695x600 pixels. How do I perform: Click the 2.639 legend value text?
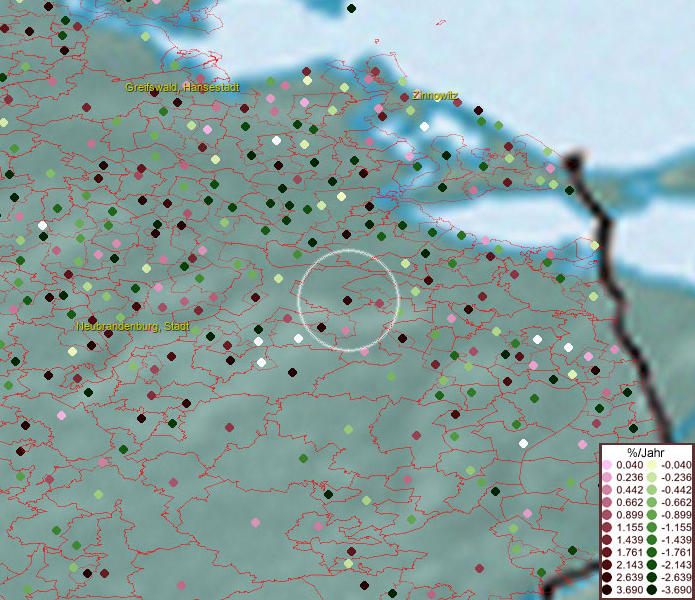(629, 577)
